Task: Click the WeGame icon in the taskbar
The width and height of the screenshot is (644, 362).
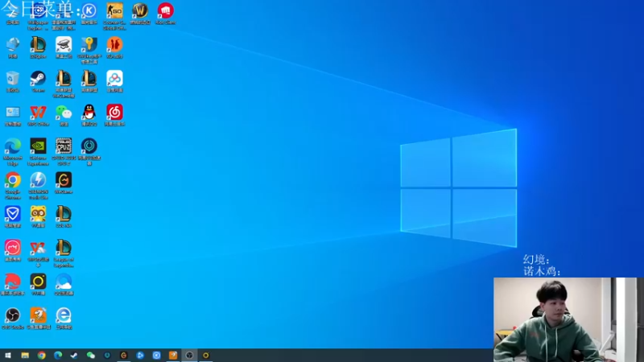Action: pyautogui.click(x=124, y=356)
